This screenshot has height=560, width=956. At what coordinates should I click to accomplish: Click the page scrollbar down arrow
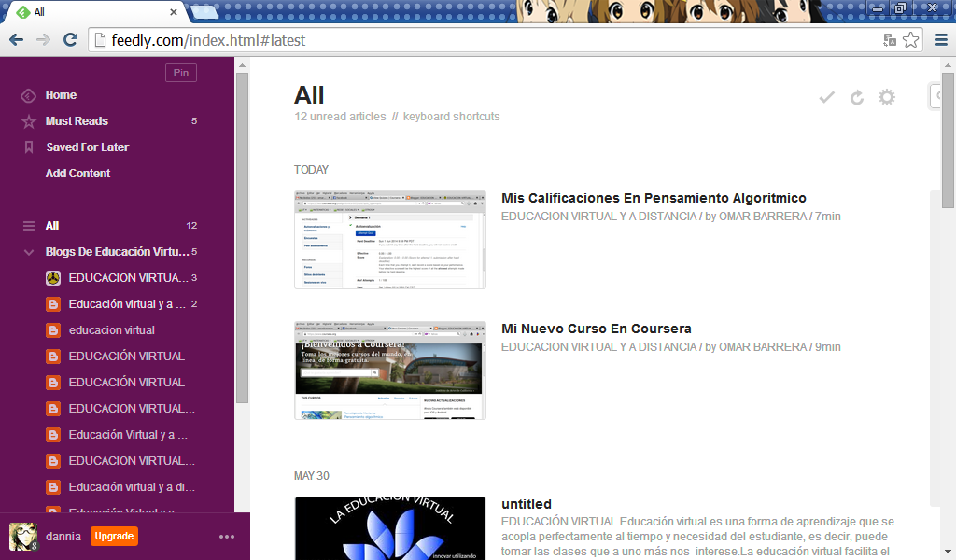click(x=949, y=553)
